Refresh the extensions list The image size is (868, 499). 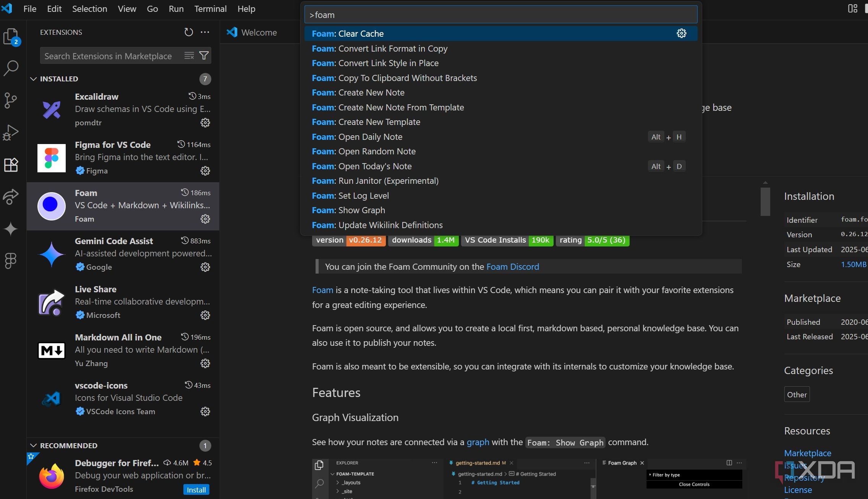[188, 32]
